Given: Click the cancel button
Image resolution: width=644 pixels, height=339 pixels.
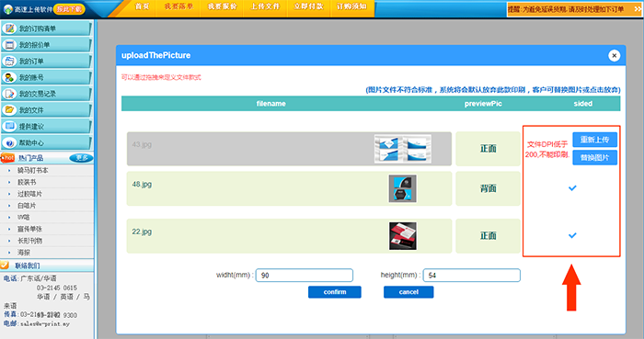Looking at the screenshot, I should coord(408,292).
